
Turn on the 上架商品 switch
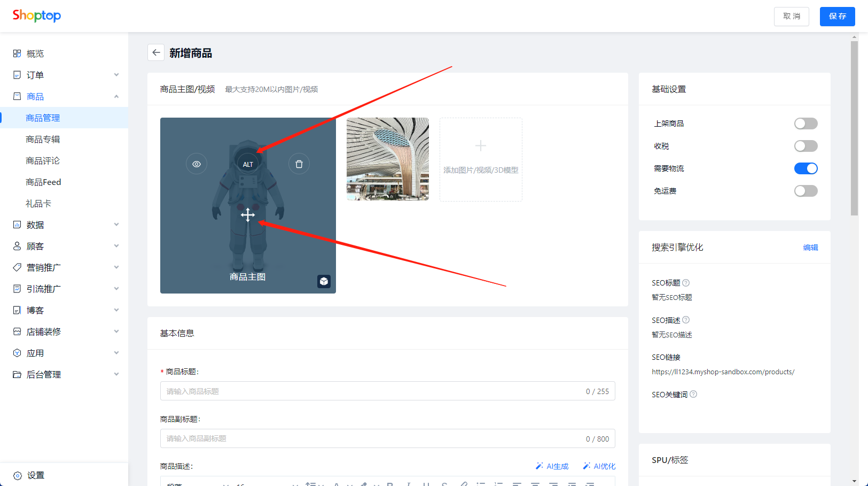[x=806, y=124]
